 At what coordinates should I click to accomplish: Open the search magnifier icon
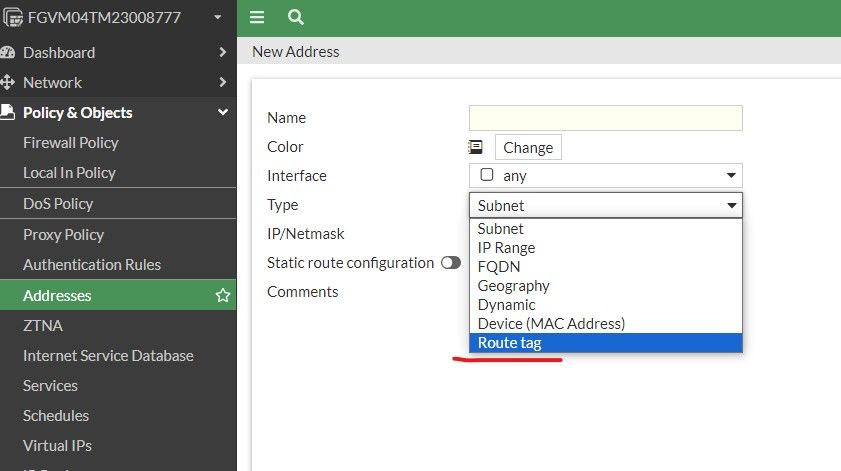(295, 17)
